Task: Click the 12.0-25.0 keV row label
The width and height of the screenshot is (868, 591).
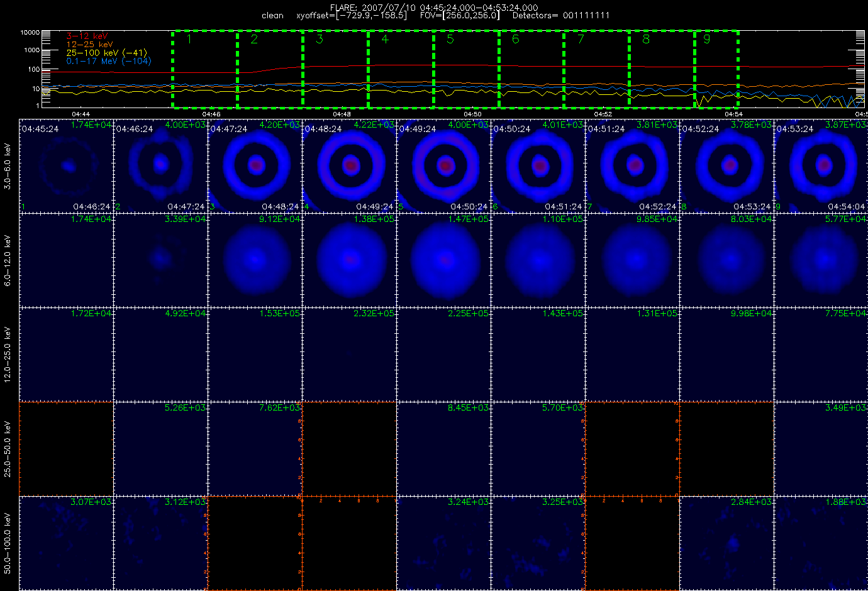Action: coord(8,355)
